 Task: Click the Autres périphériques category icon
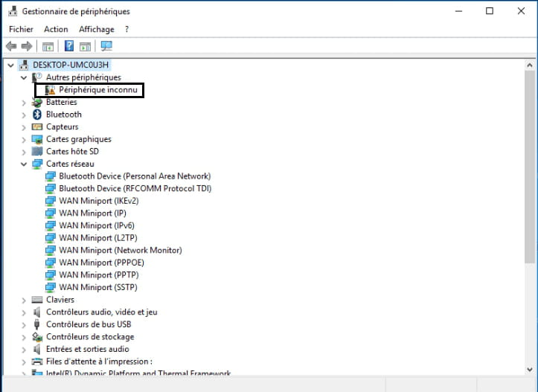pyautogui.click(x=36, y=77)
